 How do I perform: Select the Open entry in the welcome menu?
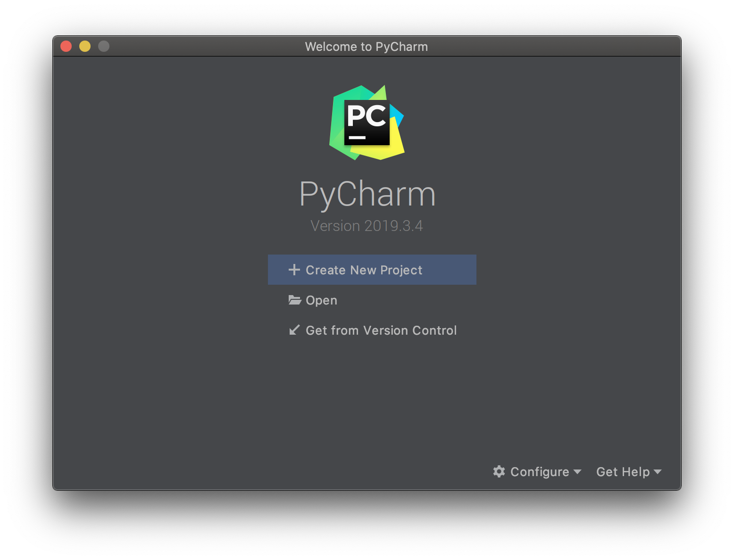[321, 300]
